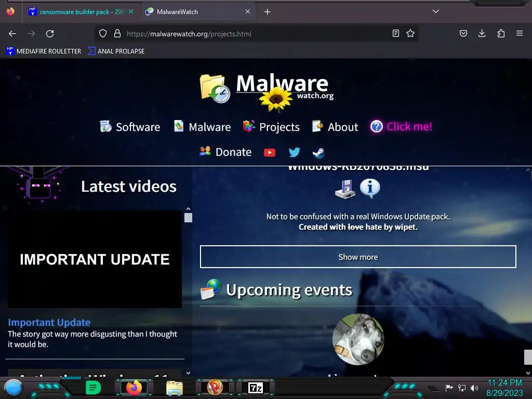
Task: Open the Start orb on taskbar
Action: 14,388
